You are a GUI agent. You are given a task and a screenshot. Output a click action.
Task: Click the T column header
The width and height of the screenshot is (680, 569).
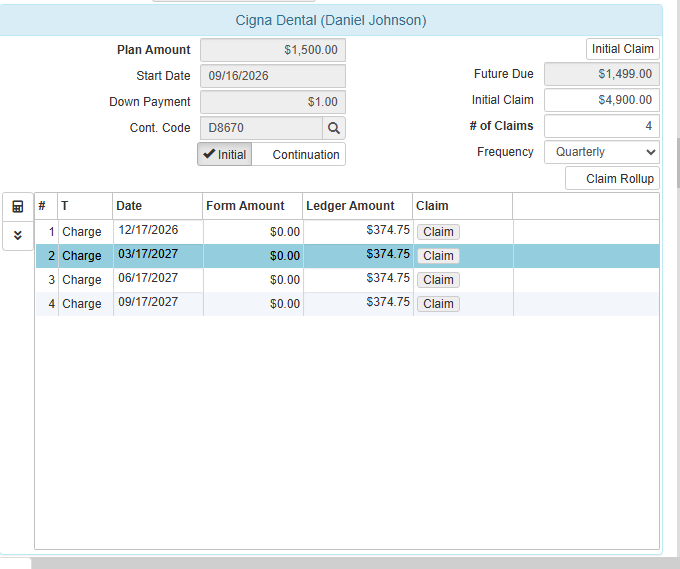[x=85, y=206]
